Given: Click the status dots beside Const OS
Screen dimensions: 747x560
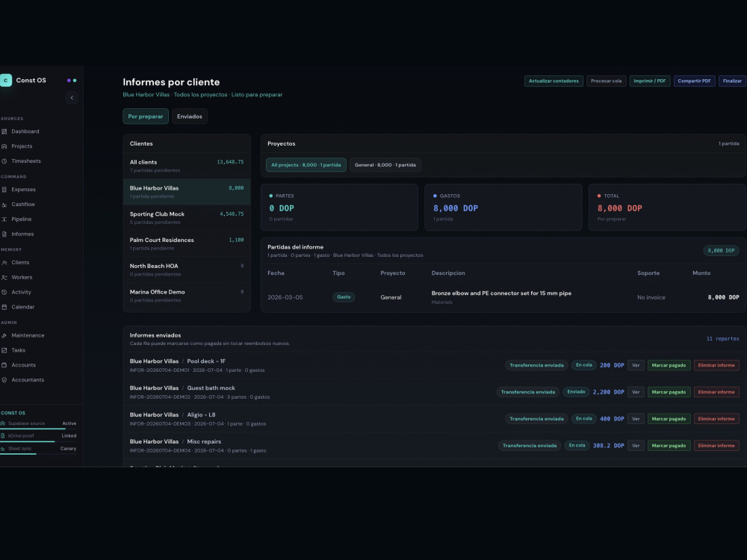Looking at the screenshot, I should (x=72, y=81).
